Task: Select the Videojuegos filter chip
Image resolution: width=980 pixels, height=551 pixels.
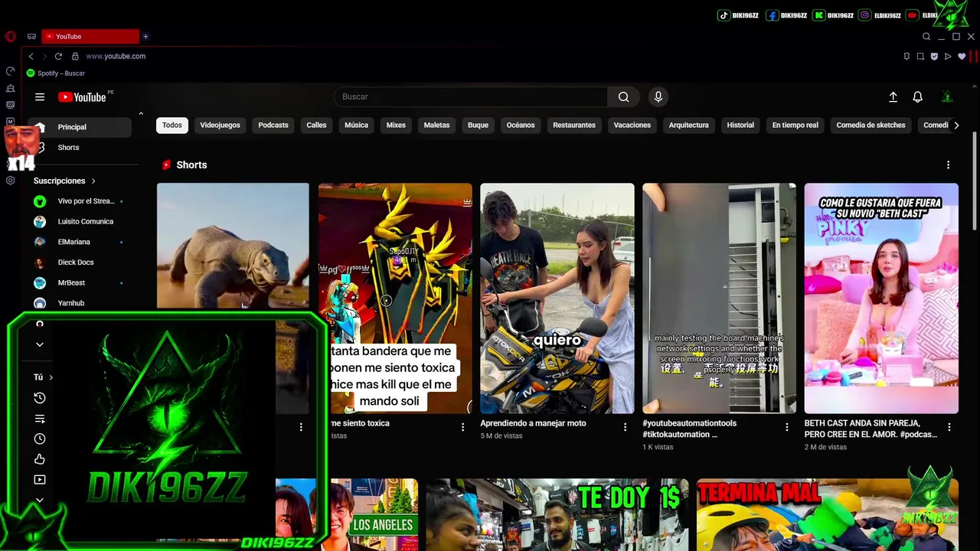Action: [x=220, y=126]
